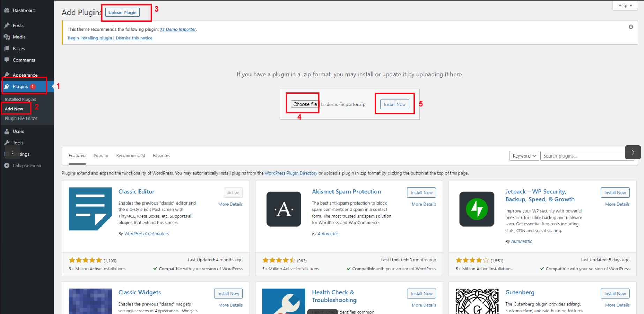The height and width of the screenshot is (314, 644).
Task: Click the Tools wrench icon
Action: [x=7, y=143]
